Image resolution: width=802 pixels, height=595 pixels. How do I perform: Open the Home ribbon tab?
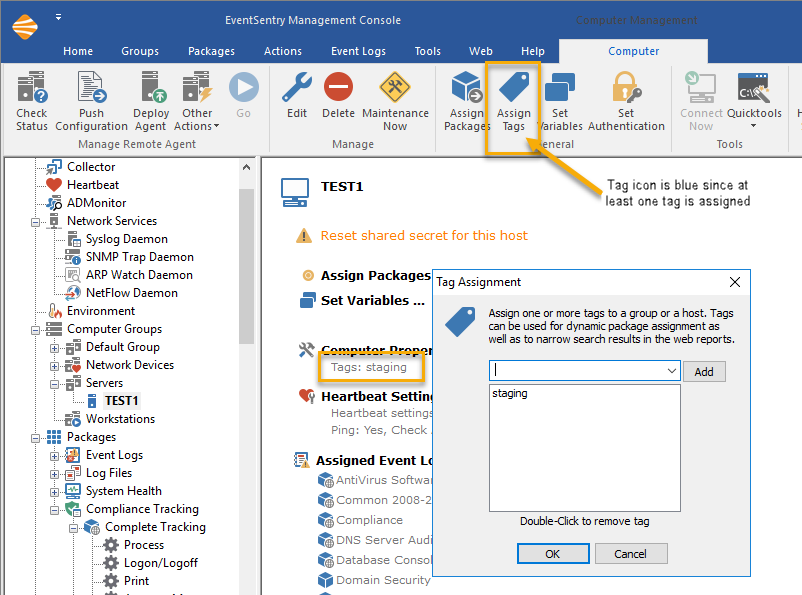click(78, 51)
